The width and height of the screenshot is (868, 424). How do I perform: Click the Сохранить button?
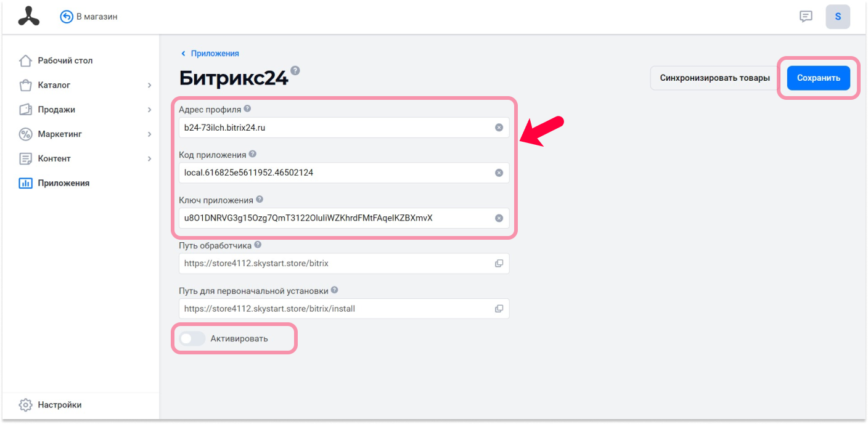click(x=819, y=78)
